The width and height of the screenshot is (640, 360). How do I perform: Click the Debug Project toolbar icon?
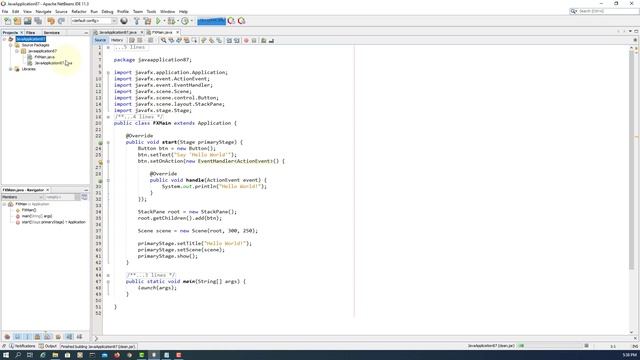(171, 21)
